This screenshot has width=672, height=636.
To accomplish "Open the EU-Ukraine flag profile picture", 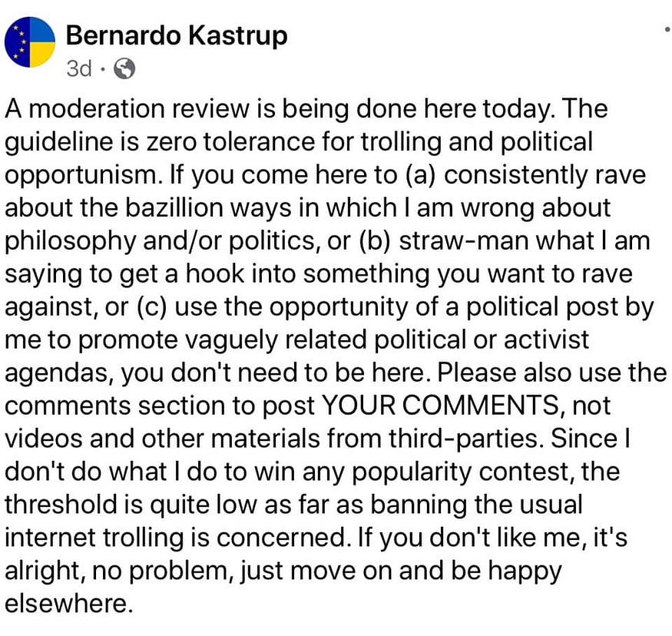I will pyautogui.click(x=30, y=42).
